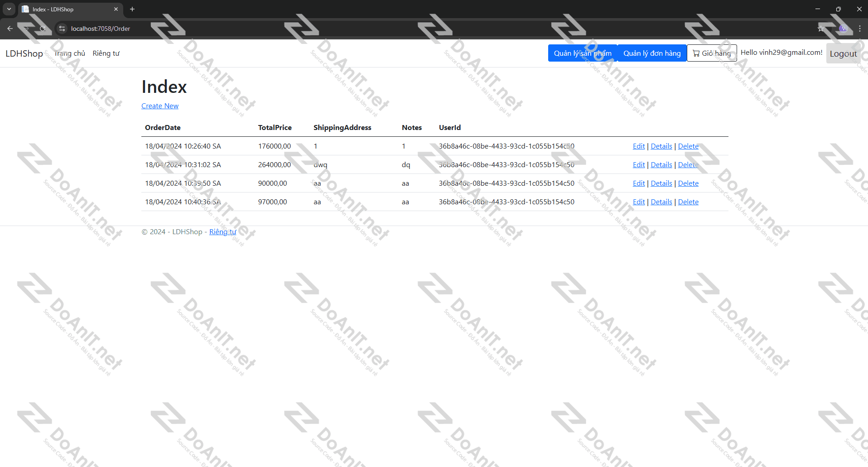The height and width of the screenshot is (467, 868).
Task: Go back using the browser back arrow
Action: pyautogui.click(x=10, y=29)
